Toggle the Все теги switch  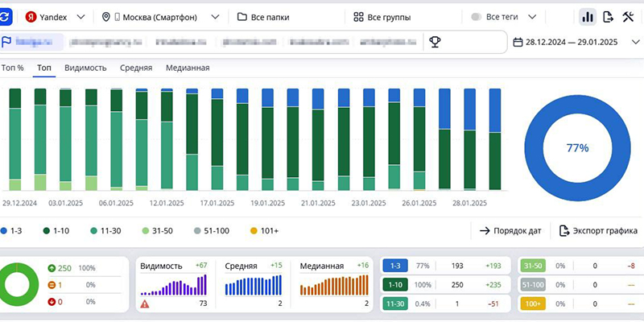477,17
